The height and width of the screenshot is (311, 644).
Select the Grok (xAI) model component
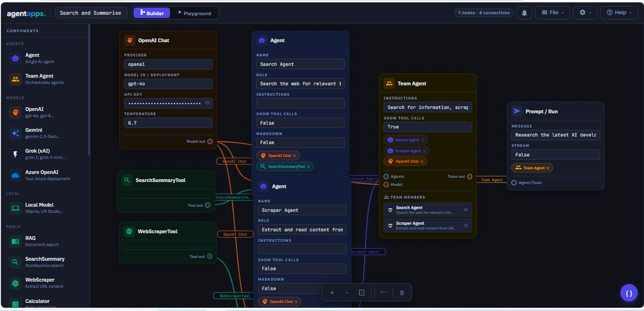tap(45, 154)
